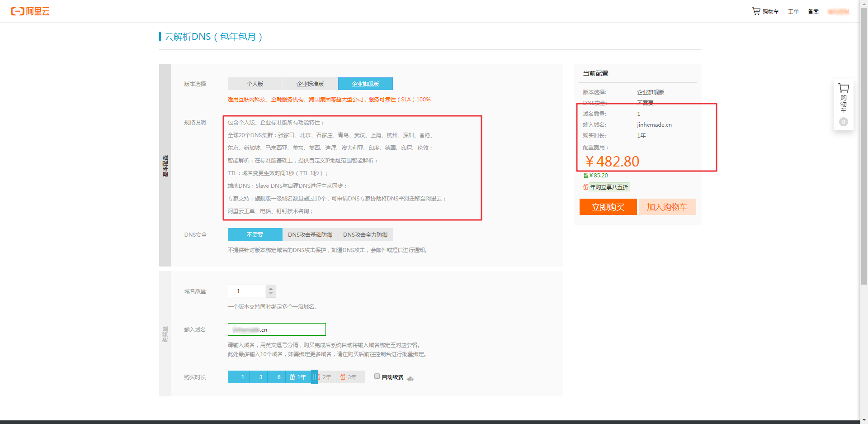Click the 年购立享八五折 promotion tag
This screenshot has width=868, height=424.
pyautogui.click(x=609, y=187)
